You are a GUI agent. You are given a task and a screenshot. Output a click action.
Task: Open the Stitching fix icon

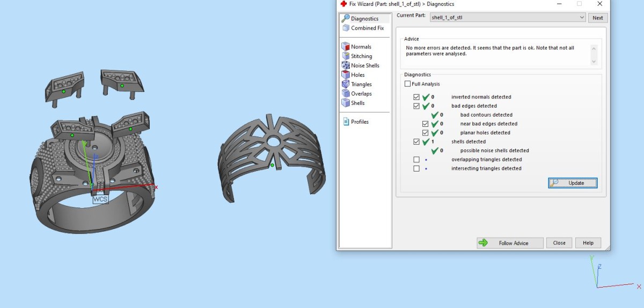pyautogui.click(x=346, y=56)
